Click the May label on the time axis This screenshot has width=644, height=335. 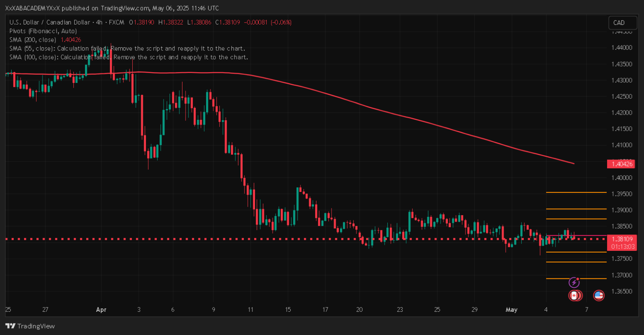(512, 310)
